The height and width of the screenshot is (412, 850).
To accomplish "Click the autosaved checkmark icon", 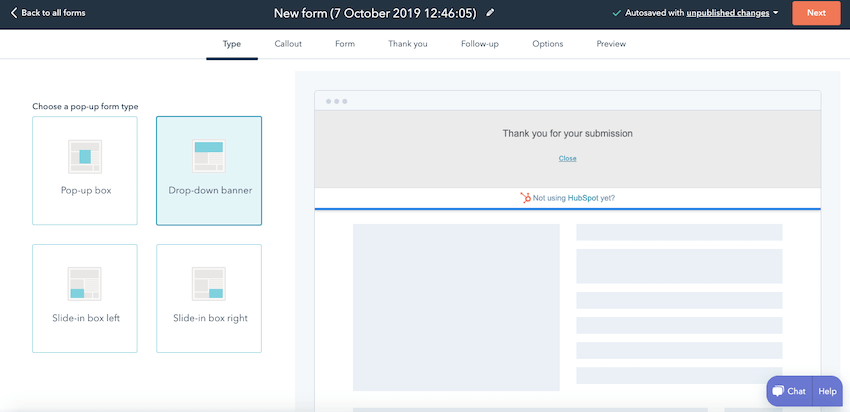I will pyautogui.click(x=616, y=13).
